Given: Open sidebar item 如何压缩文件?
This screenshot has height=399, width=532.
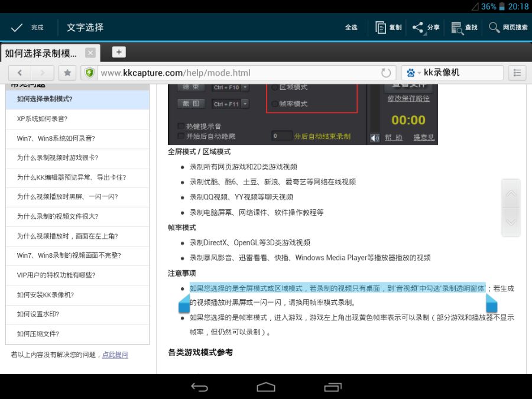Looking at the screenshot, I should point(77,334).
